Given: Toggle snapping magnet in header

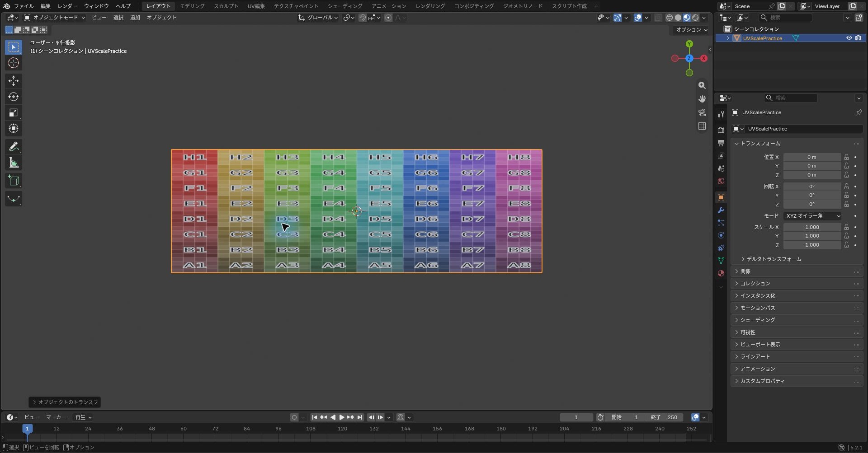Looking at the screenshot, I should 362,18.
